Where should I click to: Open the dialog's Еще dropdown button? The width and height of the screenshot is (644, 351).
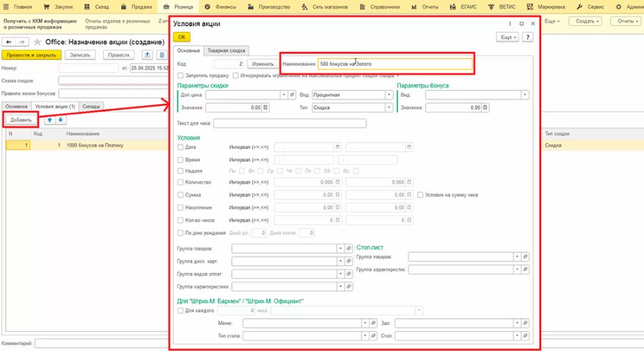pos(507,37)
